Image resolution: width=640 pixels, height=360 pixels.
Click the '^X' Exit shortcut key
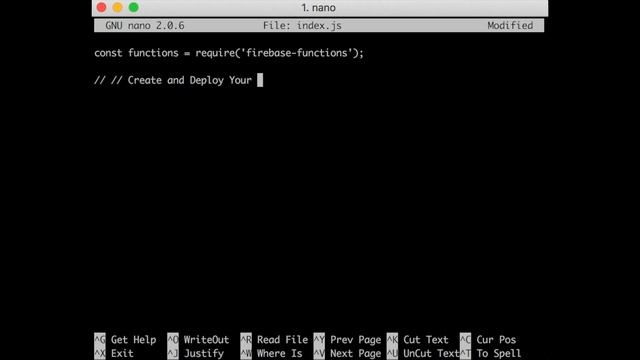(100, 353)
